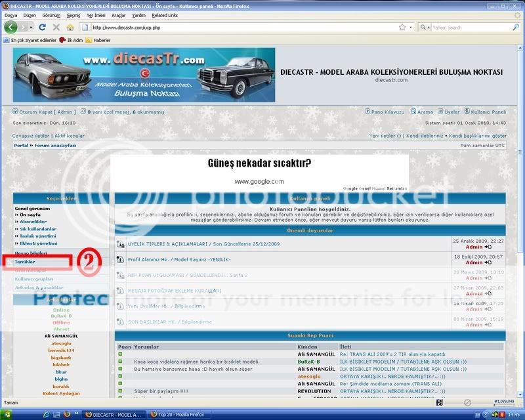Open the Yer İmleri menu
525x420 pixels.
tap(96, 15)
